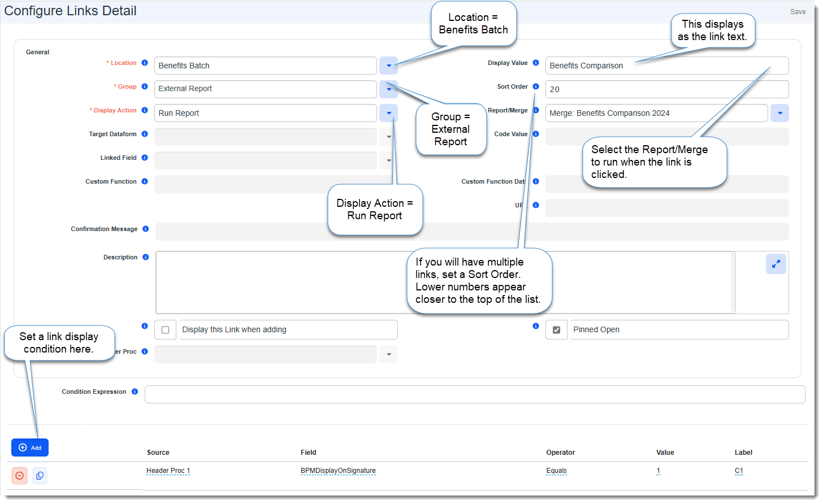Enable 'Display this Link when adding' checkbox
The width and height of the screenshot is (823, 504).
coord(166,330)
